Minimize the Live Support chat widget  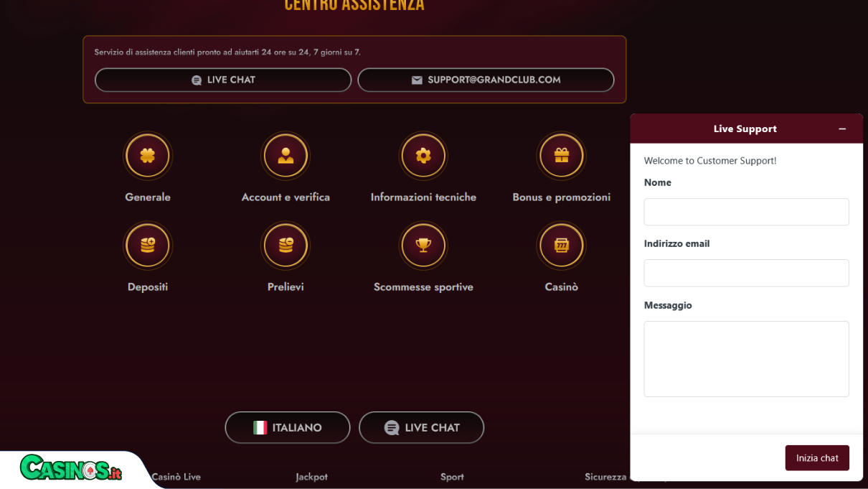click(842, 129)
